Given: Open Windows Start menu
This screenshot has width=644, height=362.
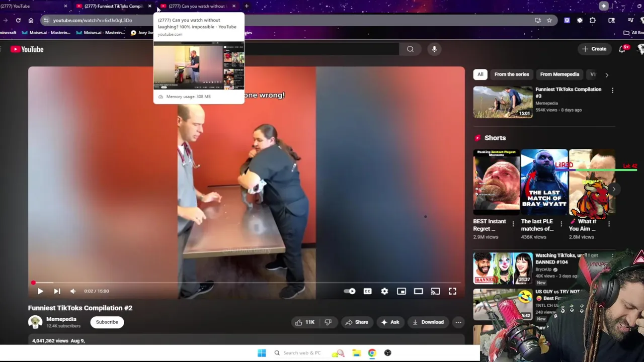Looking at the screenshot, I should (x=262, y=353).
